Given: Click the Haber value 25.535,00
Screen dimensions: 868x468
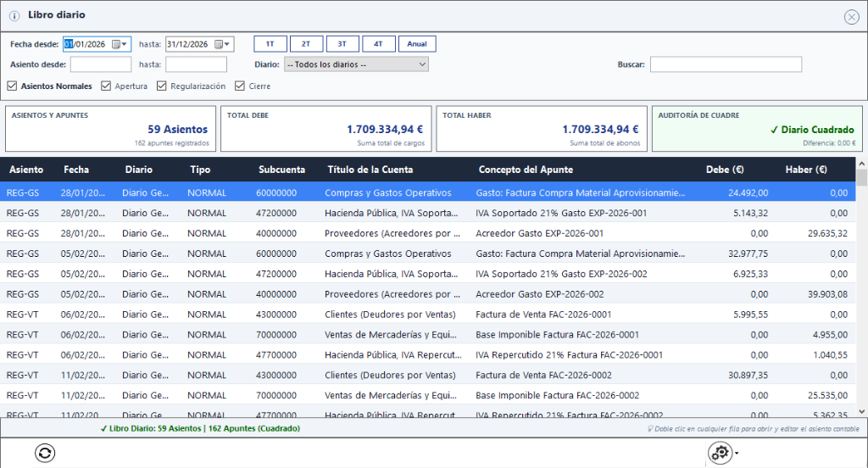Looking at the screenshot, I should pyautogui.click(x=827, y=395).
